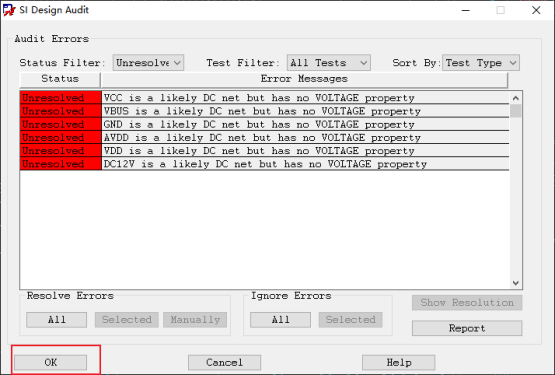
Task: Click All under Ignore Errors
Action: [280, 320]
